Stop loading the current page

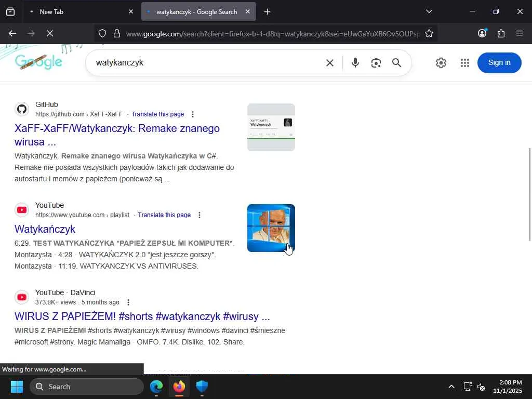[49, 33]
